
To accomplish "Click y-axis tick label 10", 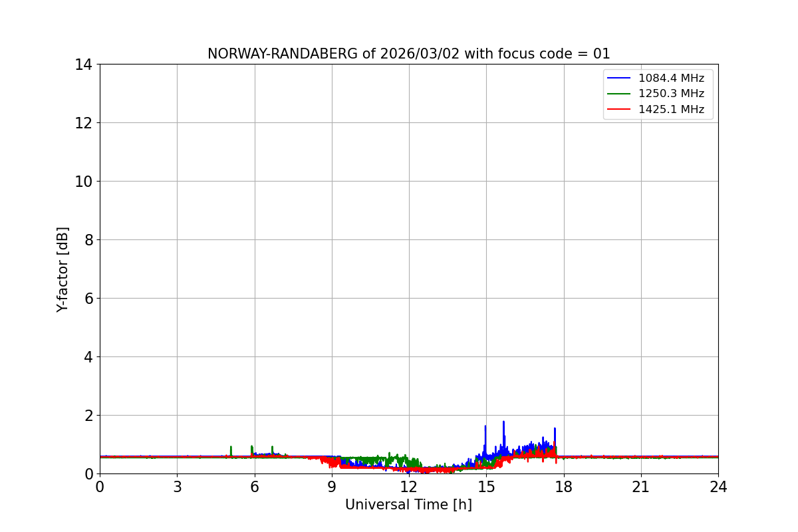I will point(84,182).
